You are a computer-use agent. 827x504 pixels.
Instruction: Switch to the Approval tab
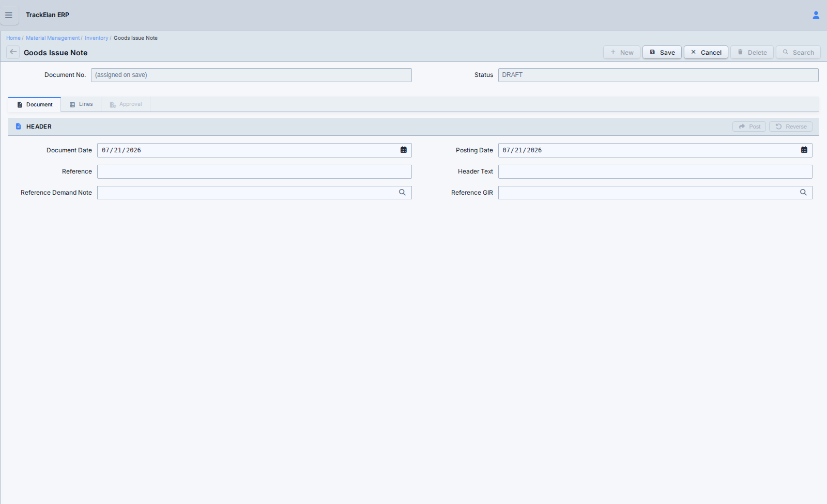[x=126, y=104]
